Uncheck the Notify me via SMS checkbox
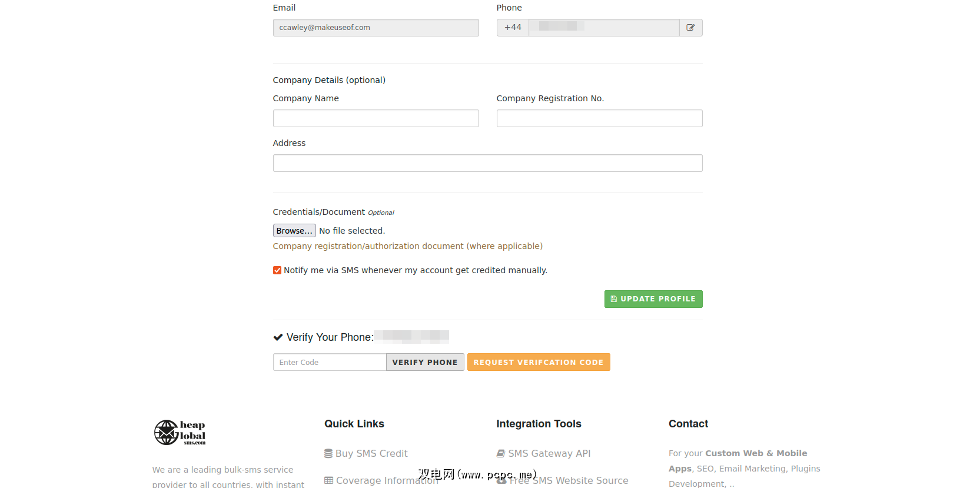This screenshot has height=488, width=980. [277, 270]
